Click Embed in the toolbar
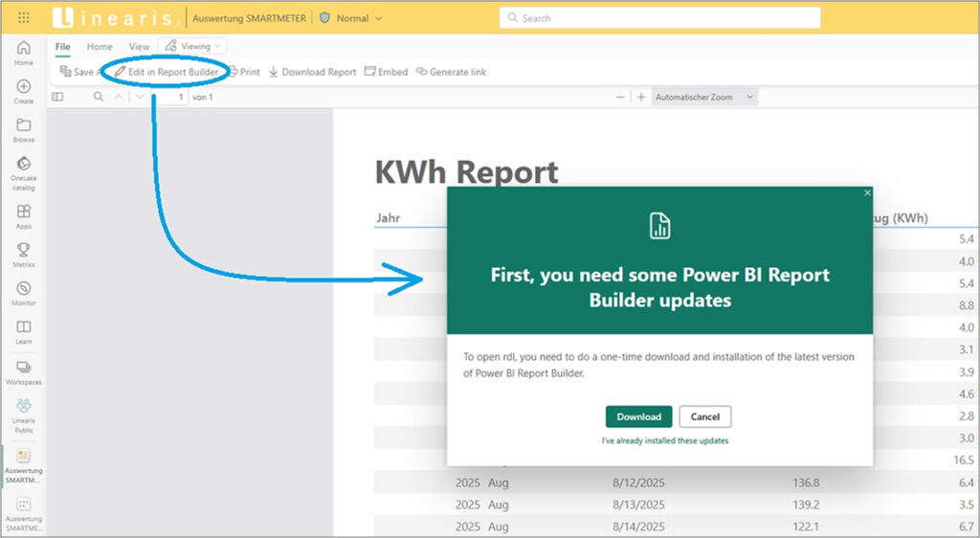Image resolution: width=980 pixels, height=538 pixels. pos(387,72)
